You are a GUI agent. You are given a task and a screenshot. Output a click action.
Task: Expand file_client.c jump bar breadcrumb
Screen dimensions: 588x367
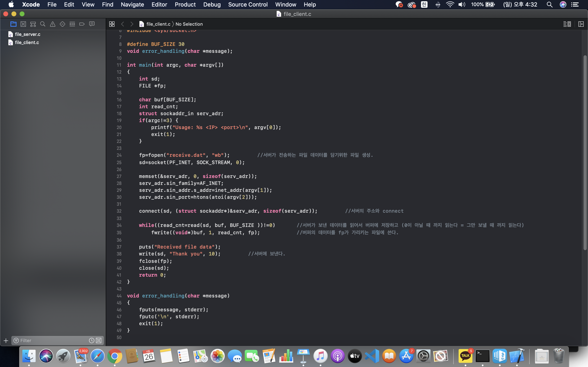click(158, 24)
